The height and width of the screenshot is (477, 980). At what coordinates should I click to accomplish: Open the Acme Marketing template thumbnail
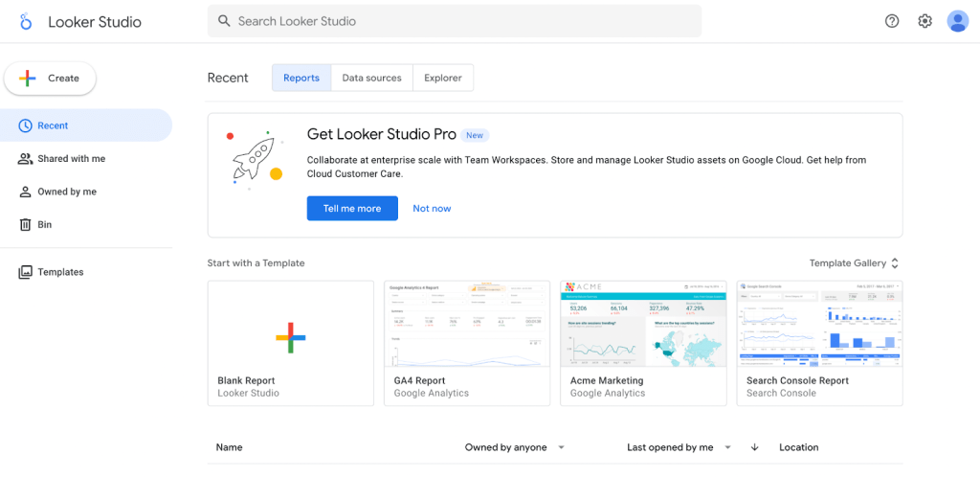[643, 324]
